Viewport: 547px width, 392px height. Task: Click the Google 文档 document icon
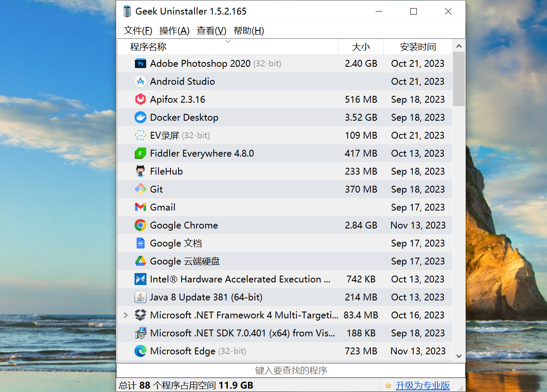(140, 243)
